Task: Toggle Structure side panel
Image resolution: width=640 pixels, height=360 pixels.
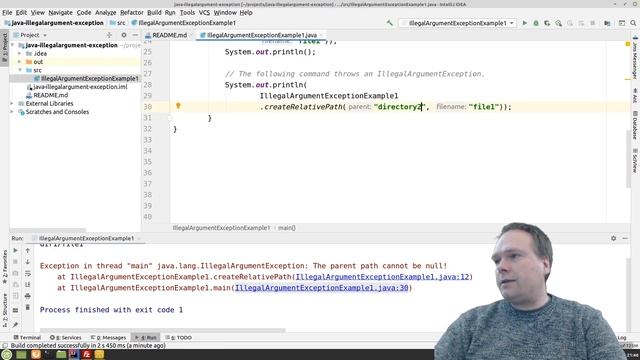Action: (x=4, y=310)
